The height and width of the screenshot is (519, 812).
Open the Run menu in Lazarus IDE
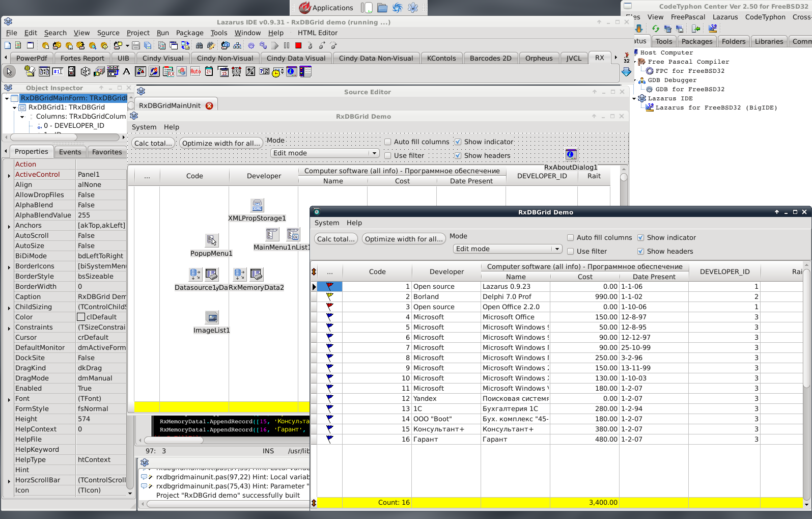point(163,33)
